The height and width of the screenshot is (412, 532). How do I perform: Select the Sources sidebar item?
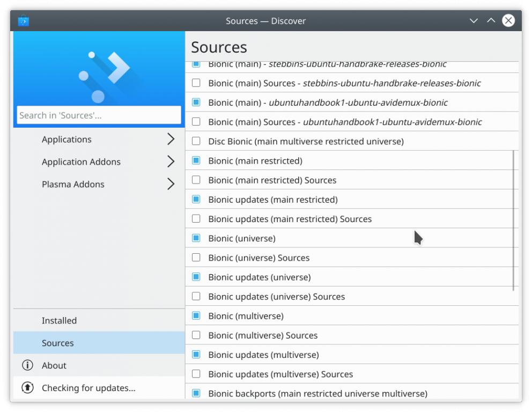(x=58, y=343)
